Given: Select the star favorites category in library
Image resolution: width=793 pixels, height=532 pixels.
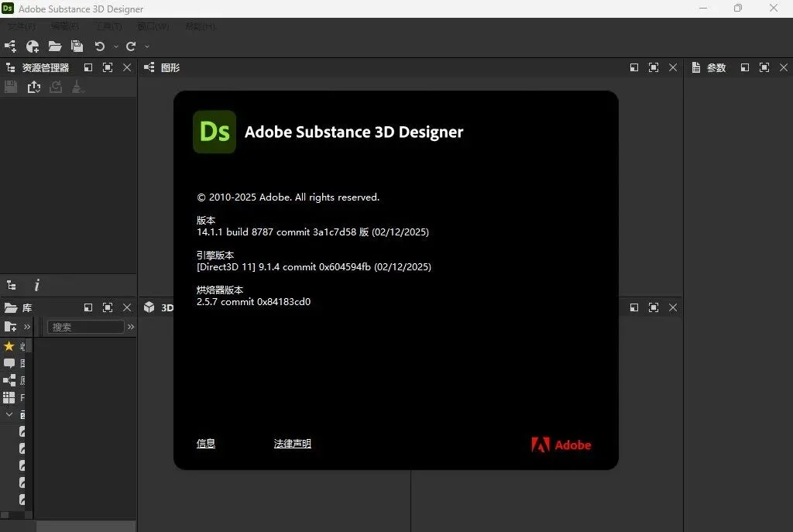Looking at the screenshot, I should click(9, 346).
